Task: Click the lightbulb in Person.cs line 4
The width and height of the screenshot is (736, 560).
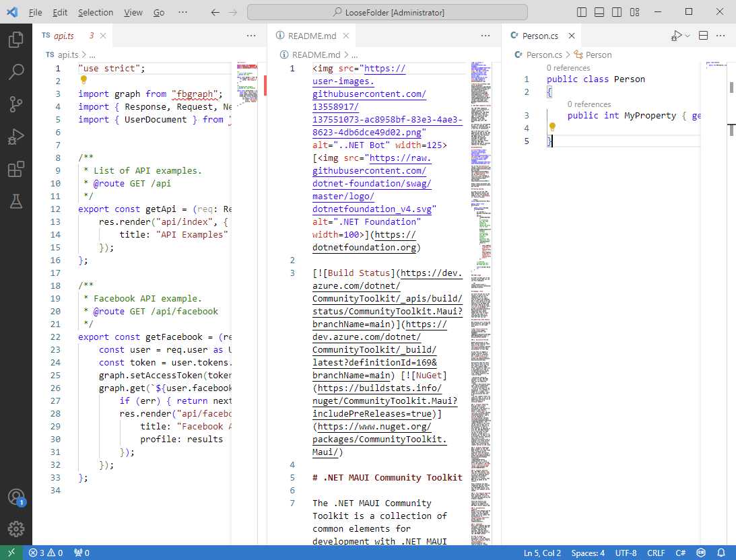Action: click(x=552, y=127)
